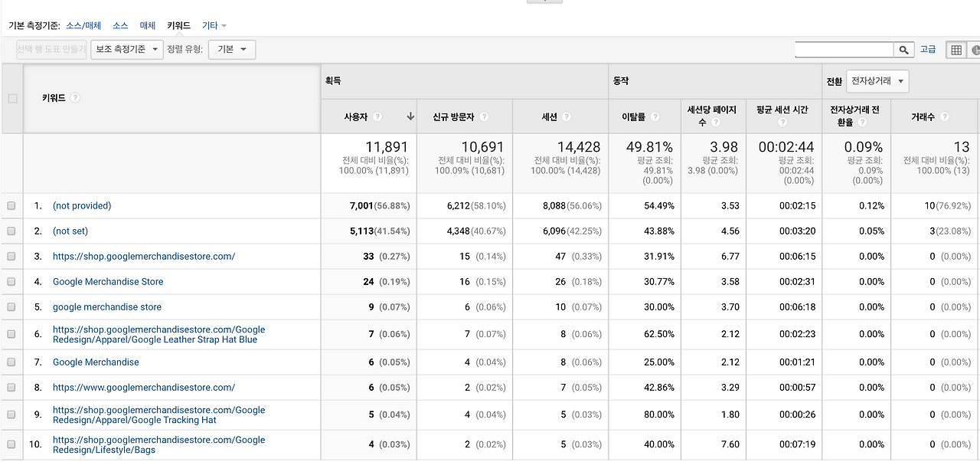The width and height of the screenshot is (980, 462).
Task: Open https://shop.googlemerchandisestore.com/ keyword link
Action: [144, 256]
